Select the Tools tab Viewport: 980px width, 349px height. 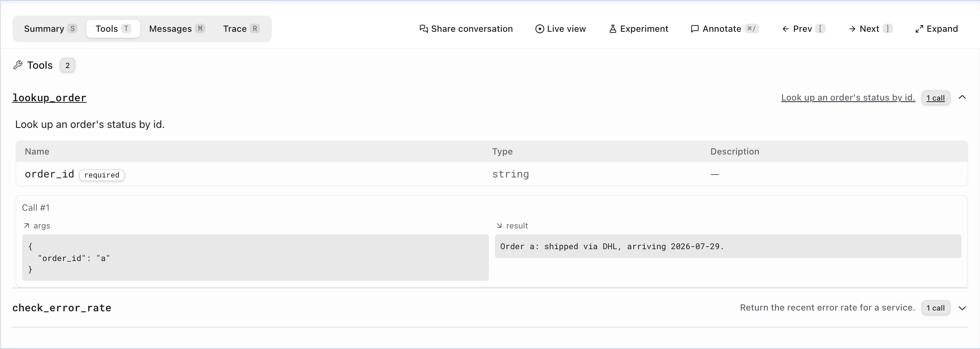(x=113, y=29)
